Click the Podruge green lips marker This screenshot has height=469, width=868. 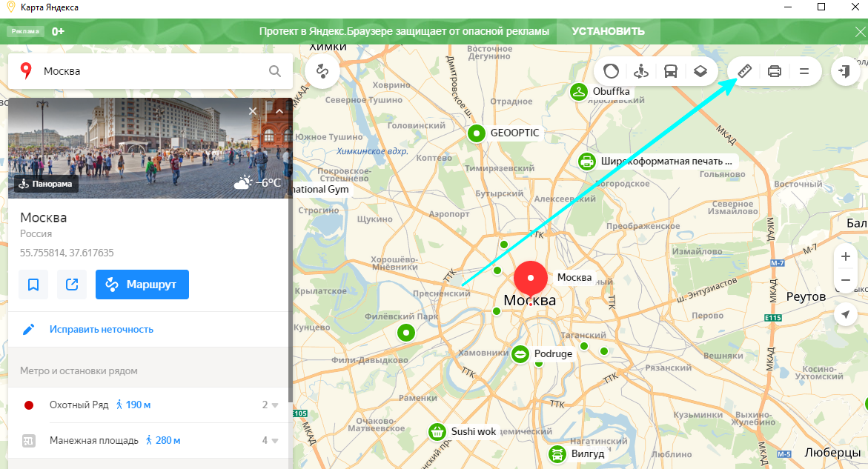[x=520, y=354]
